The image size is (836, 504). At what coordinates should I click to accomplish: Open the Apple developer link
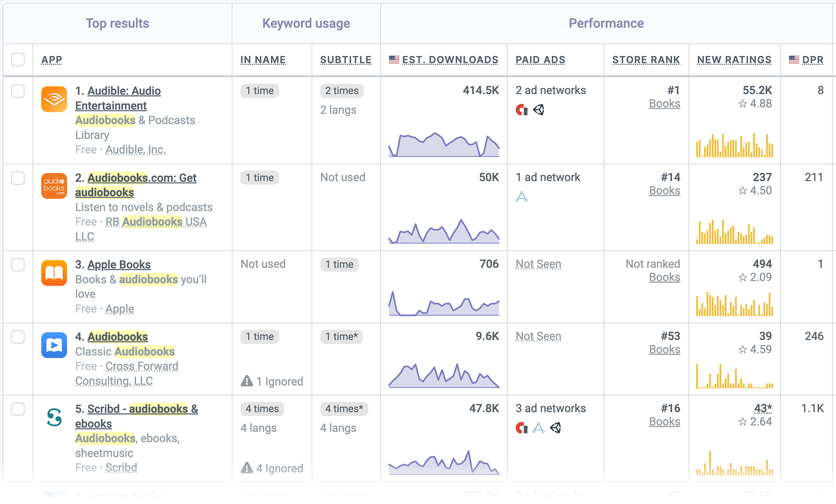coord(119,309)
